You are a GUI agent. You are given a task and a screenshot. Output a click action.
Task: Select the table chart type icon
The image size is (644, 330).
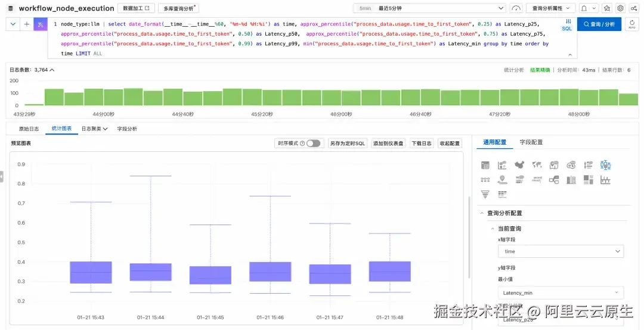pos(485,165)
